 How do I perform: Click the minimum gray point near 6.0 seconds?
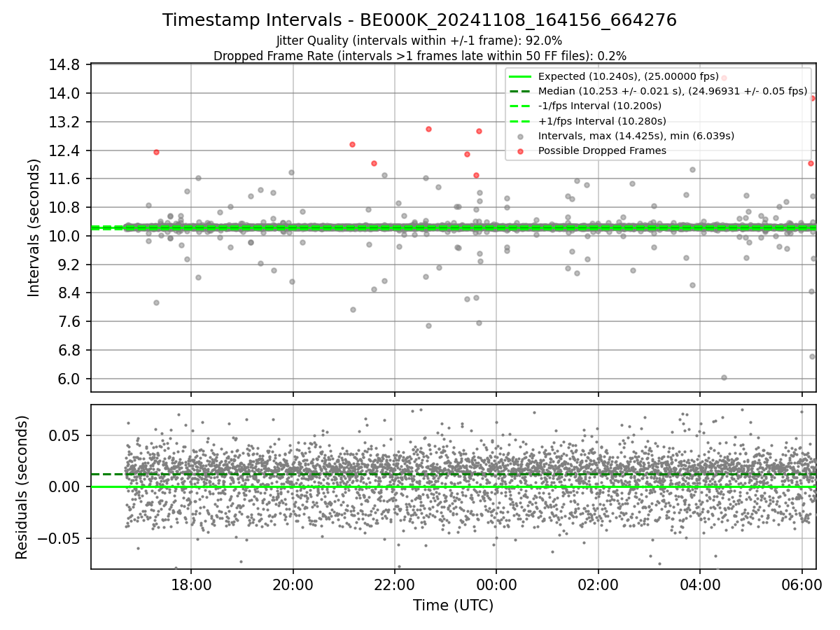[724, 377]
